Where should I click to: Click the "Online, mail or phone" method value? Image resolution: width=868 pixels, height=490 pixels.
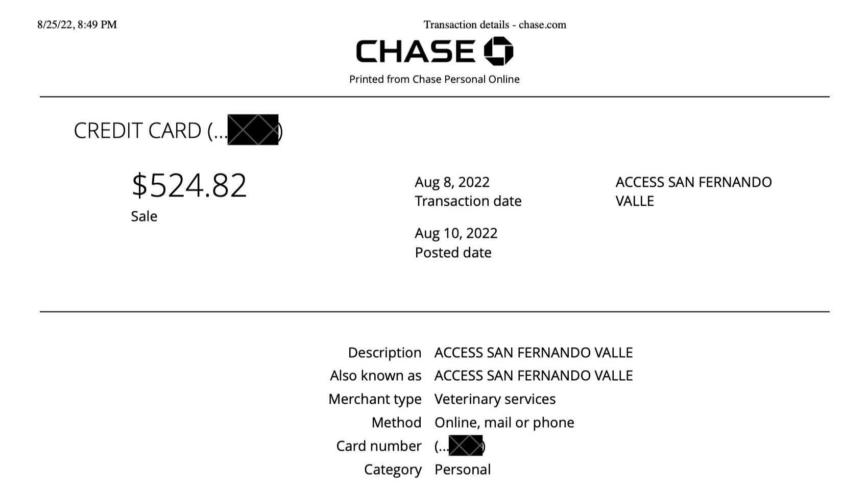point(504,423)
